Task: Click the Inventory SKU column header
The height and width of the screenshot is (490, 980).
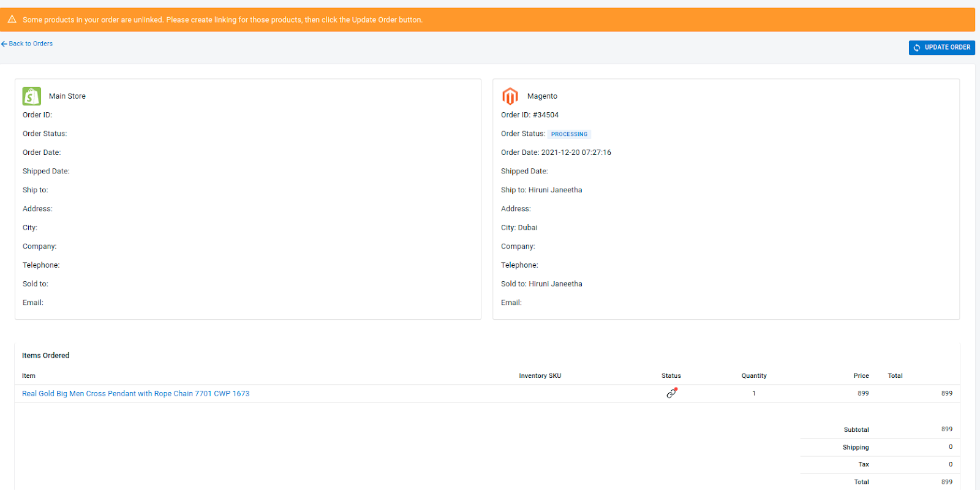Action: (540, 376)
